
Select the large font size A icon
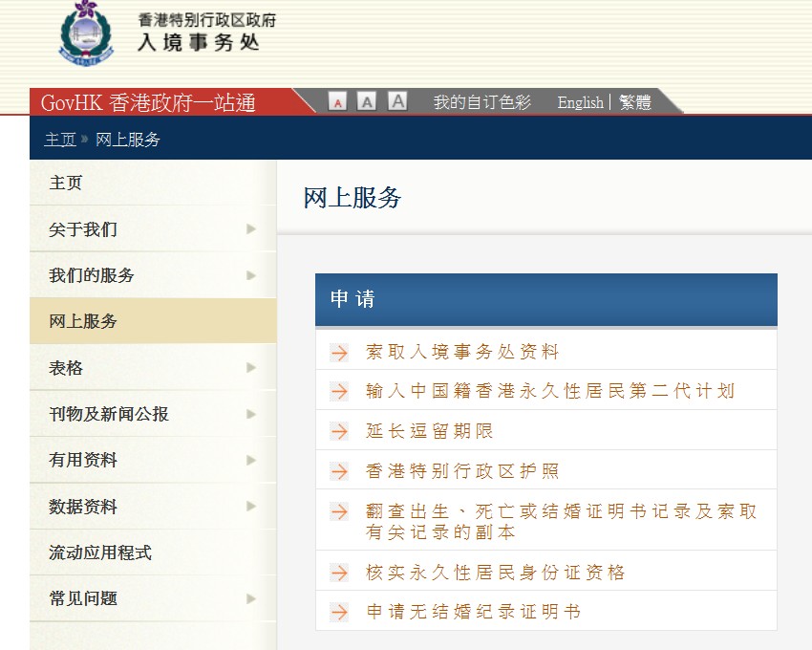[397, 100]
